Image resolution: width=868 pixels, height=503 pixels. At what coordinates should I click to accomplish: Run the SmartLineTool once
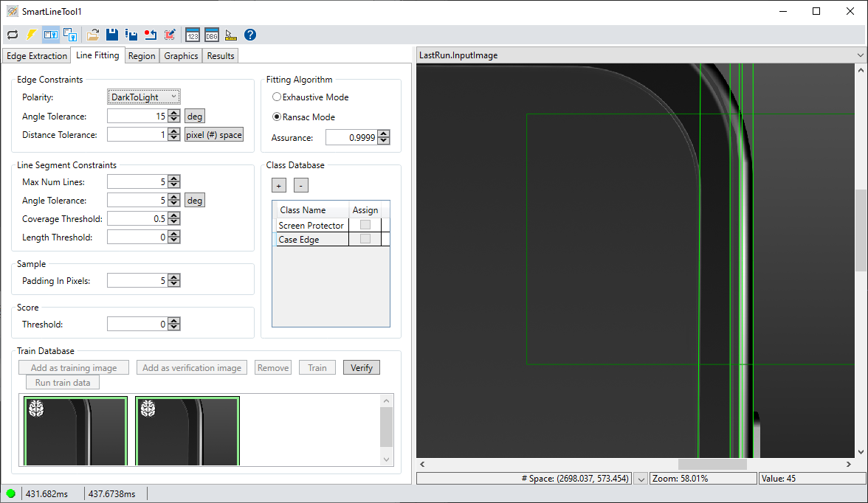tap(12, 35)
